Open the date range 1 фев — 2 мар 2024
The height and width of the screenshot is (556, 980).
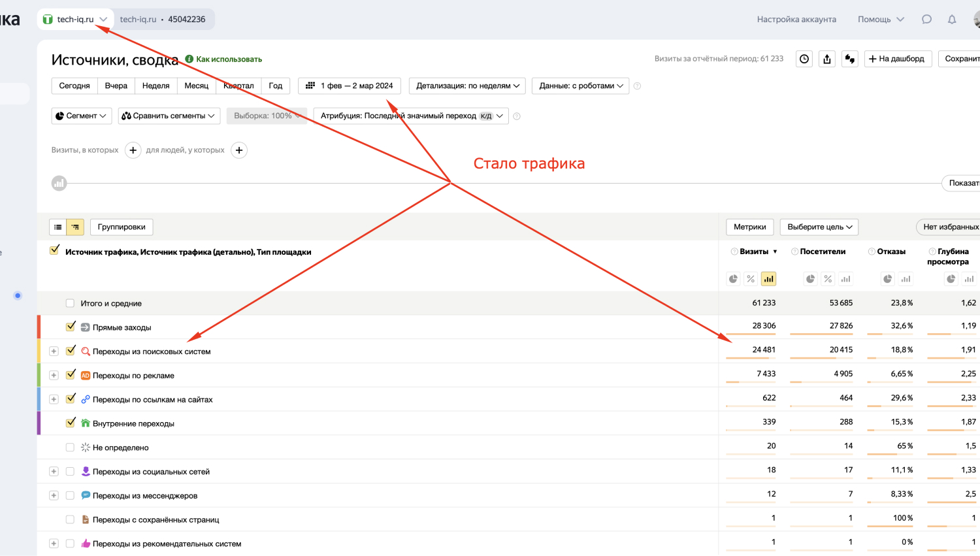[x=350, y=86]
